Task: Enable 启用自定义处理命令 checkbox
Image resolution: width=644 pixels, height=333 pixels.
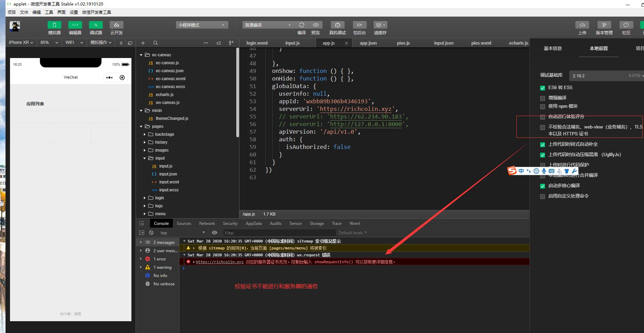Action: click(543, 196)
